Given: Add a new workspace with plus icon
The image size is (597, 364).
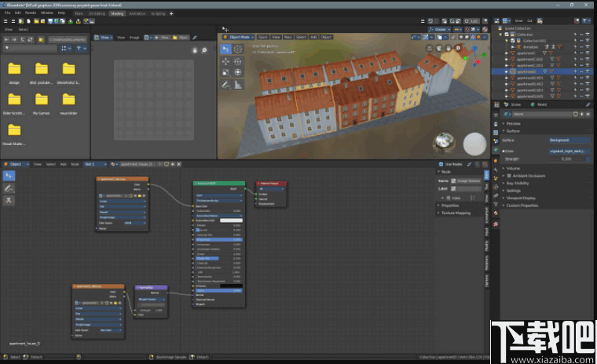Looking at the screenshot, I should coord(171,13).
